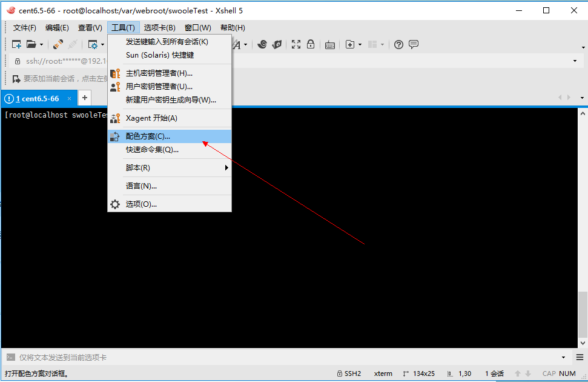Open the 文件(F) menu
This screenshot has height=382, width=588.
point(24,28)
